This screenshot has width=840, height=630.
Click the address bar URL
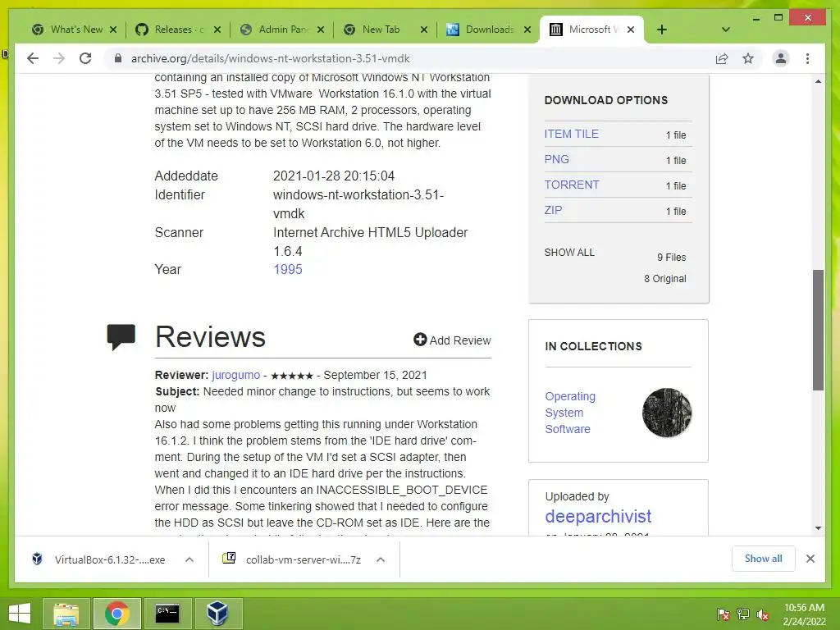click(x=271, y=58)
